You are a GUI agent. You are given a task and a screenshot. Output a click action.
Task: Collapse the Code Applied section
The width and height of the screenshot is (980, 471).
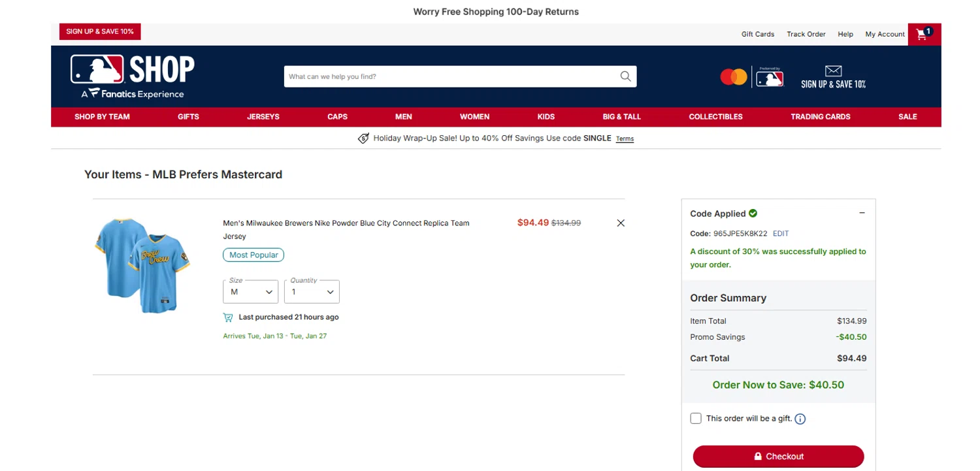click(862, 213)
